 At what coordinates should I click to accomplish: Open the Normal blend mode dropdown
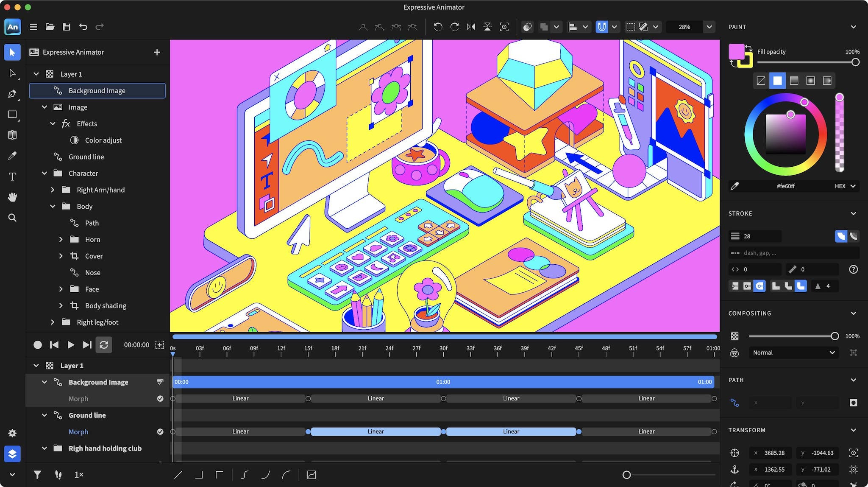click(793, 353)
